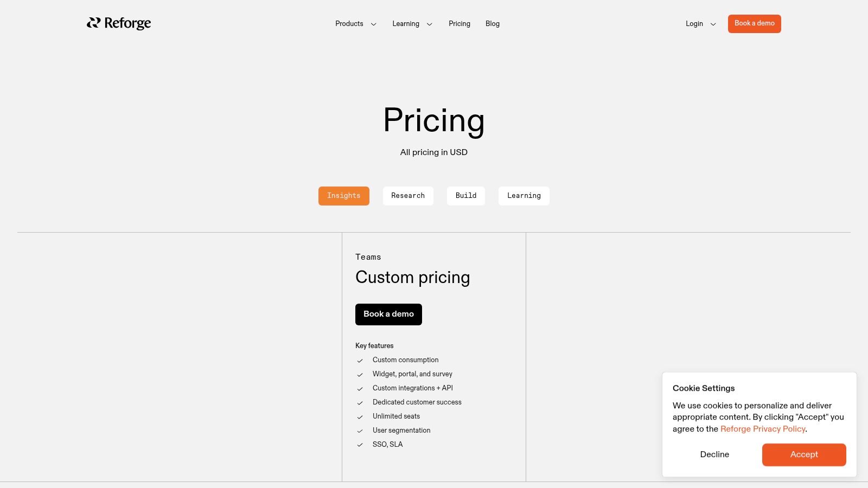
Task: Open the Login dropdown
Action: coord(700,24)
